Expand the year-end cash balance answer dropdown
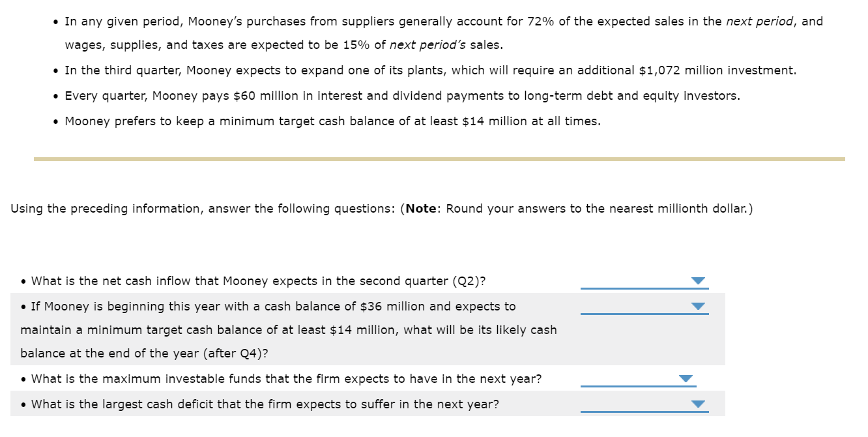 (698, 306)
